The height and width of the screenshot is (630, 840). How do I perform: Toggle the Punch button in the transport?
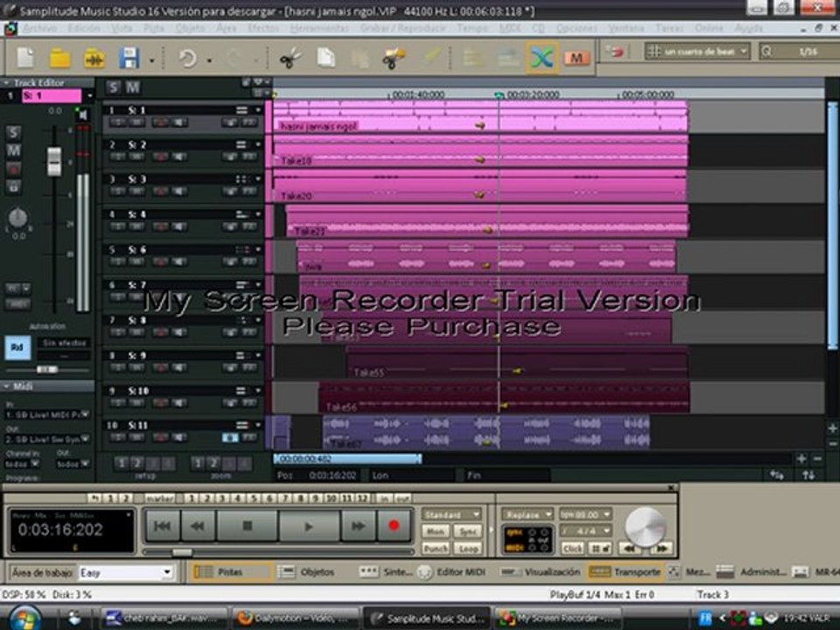click(436, 549)
